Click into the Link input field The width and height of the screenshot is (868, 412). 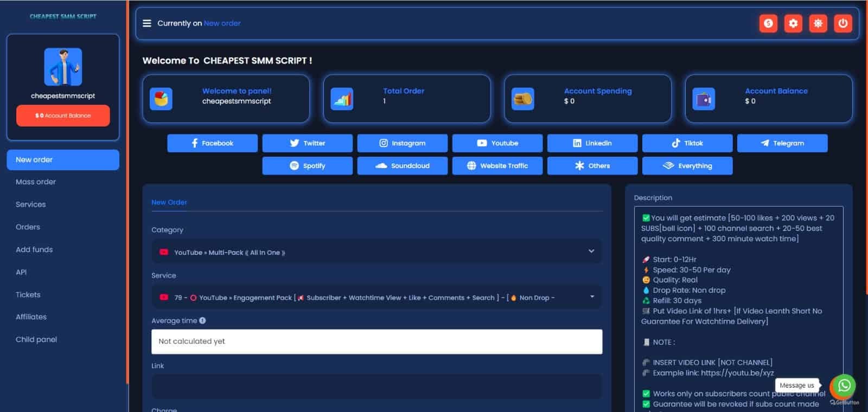pyautogui.click(x=376, y=386)
